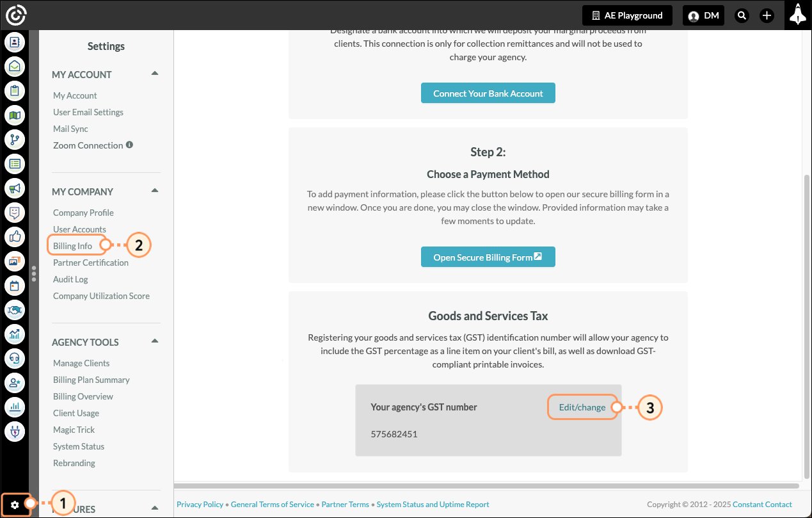Open Rebranding settings
Screen dimensions: 812x518
(x=74, y=463)
